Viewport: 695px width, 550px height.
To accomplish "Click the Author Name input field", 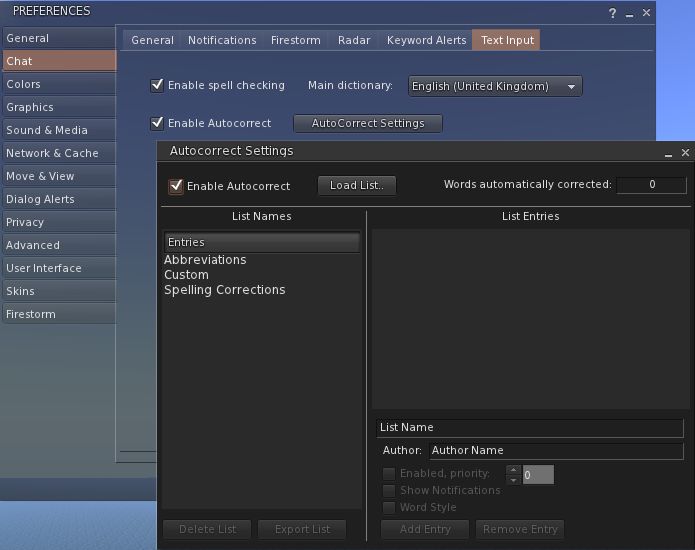I will tap(555, 450).
